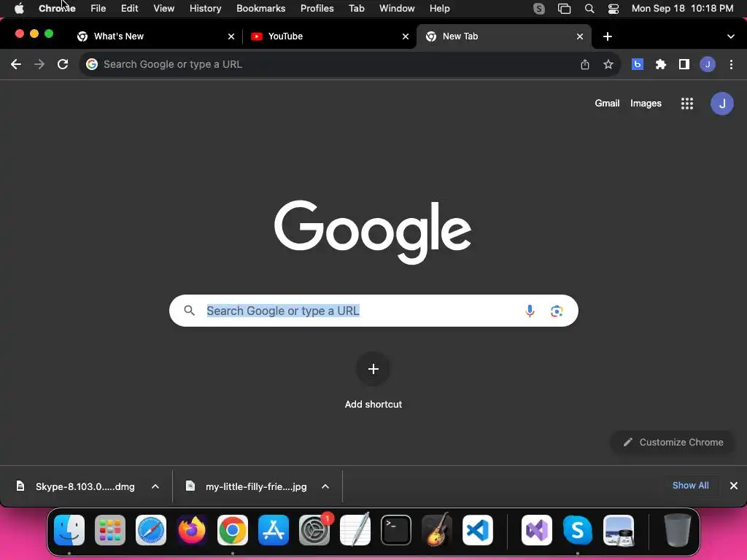Open Skype from the Dock

578,530
